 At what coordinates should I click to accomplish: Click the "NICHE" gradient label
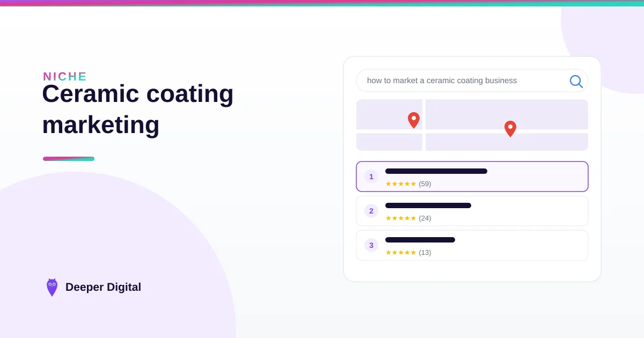tap(65, 76)
